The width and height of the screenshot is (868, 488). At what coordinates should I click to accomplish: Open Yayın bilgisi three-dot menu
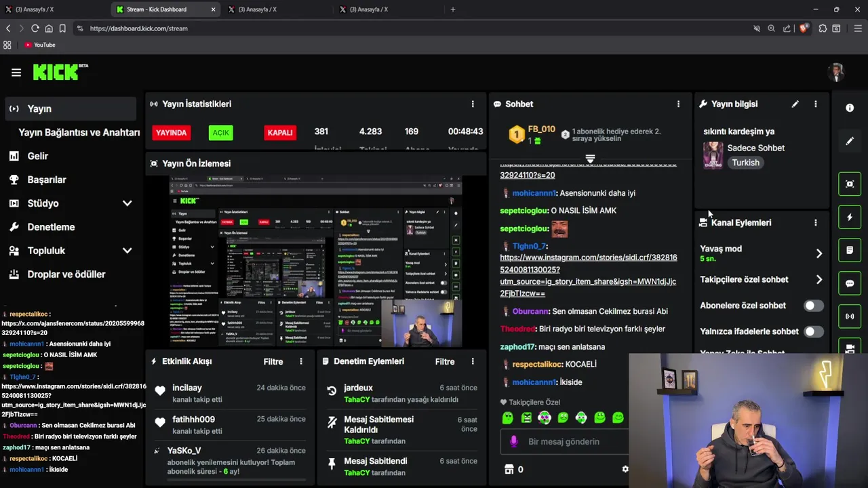pos(816,104)
